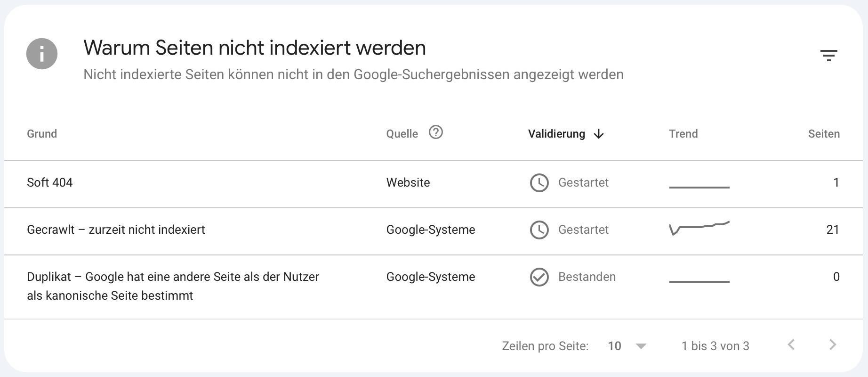
Task: Open Gecrawlt – zurzeit nicht indexiert row
Action: pyautogui.click(x=433, y=231)
